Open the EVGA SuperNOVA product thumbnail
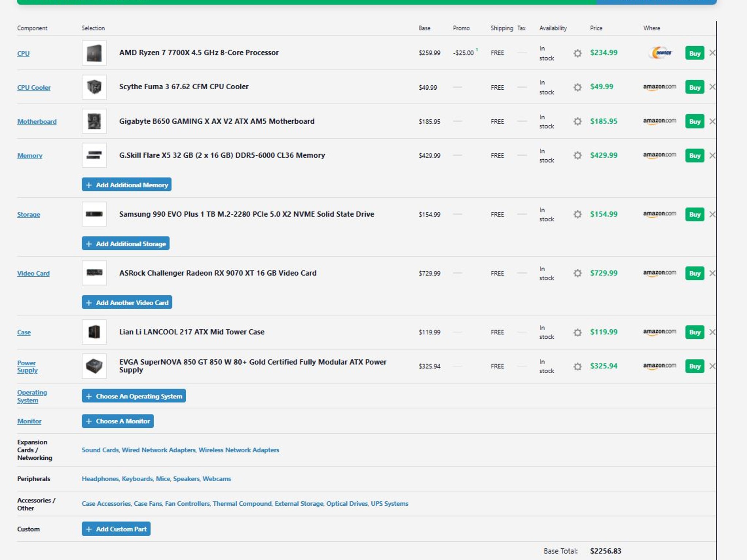 tap(94, 366)
